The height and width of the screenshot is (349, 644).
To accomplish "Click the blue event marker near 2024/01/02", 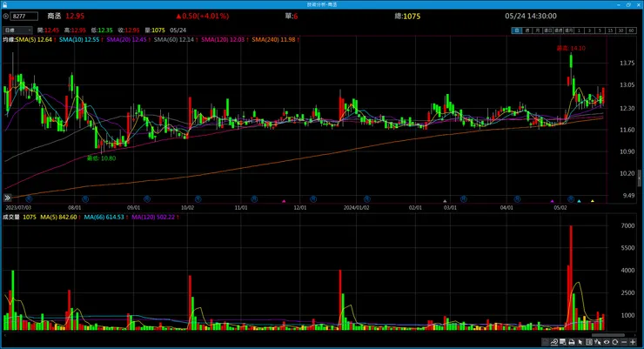I will (367, 199).
